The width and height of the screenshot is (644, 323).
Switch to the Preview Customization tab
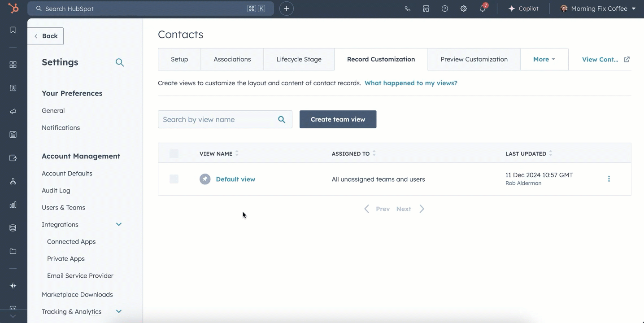coord(474,59)
